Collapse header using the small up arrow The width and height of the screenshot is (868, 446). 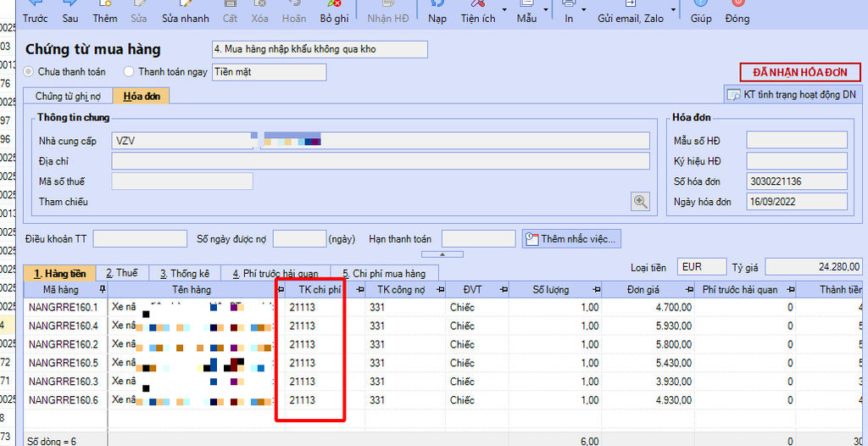[x=442, y=254]
